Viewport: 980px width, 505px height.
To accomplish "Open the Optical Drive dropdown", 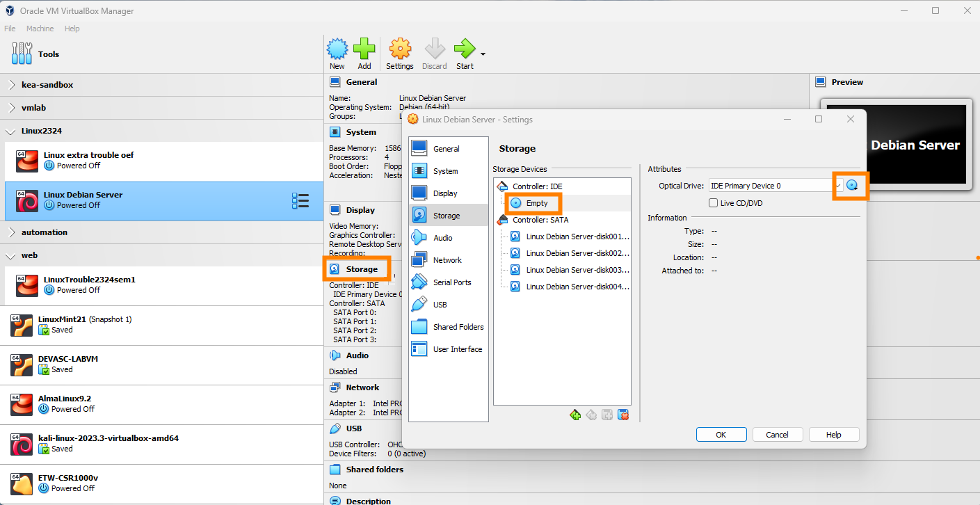I will [838, 186].
